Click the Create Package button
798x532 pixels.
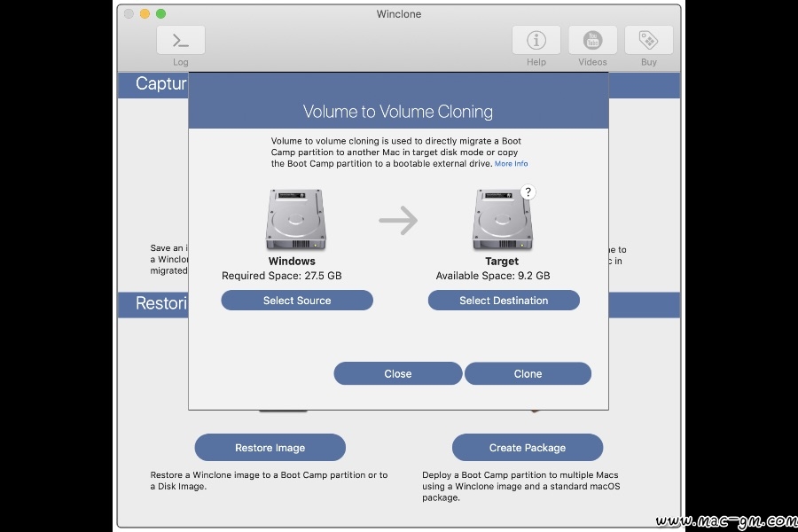528,448
